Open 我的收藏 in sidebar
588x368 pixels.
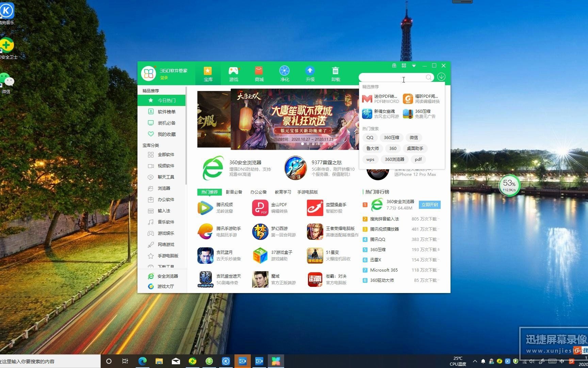[x=162, y=134]
